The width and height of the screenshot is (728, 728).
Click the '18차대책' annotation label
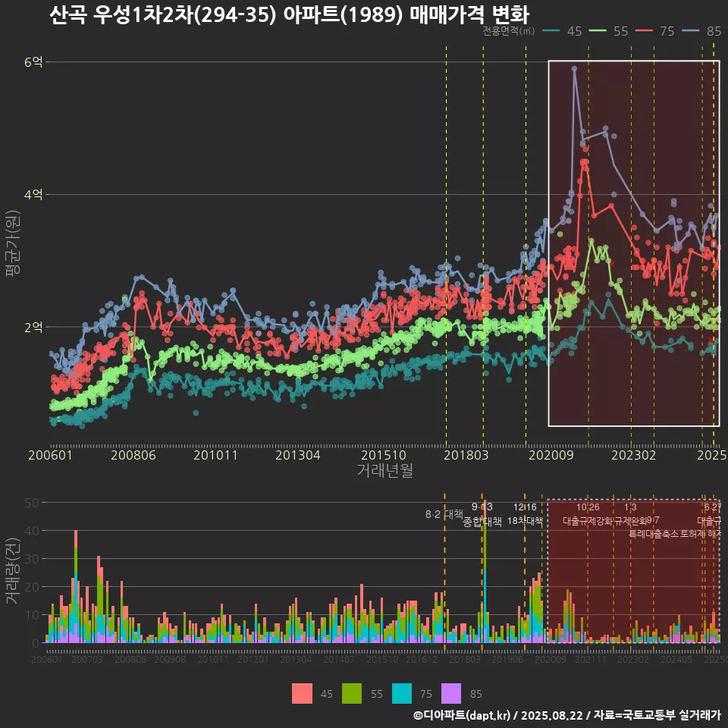pos(525,521)
